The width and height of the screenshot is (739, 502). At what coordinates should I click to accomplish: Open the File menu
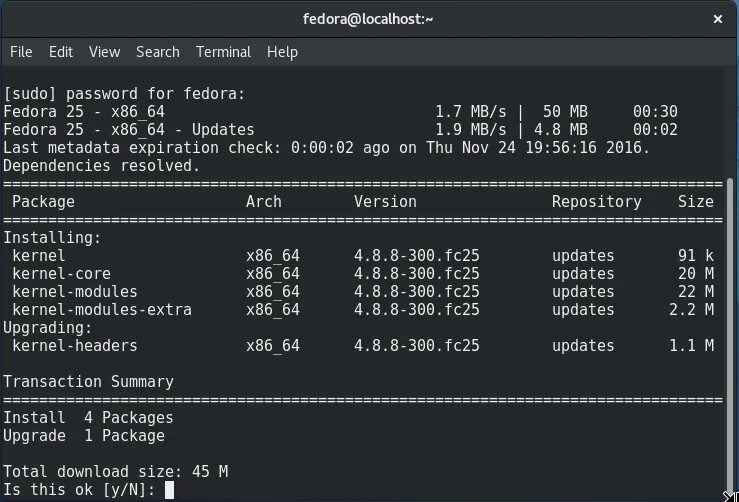tap(21, 52)
